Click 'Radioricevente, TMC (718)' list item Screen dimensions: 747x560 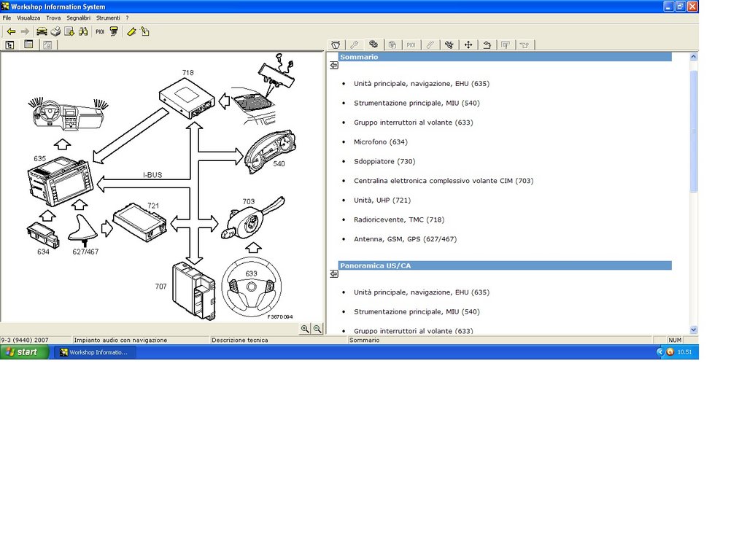tap(399, 219)
